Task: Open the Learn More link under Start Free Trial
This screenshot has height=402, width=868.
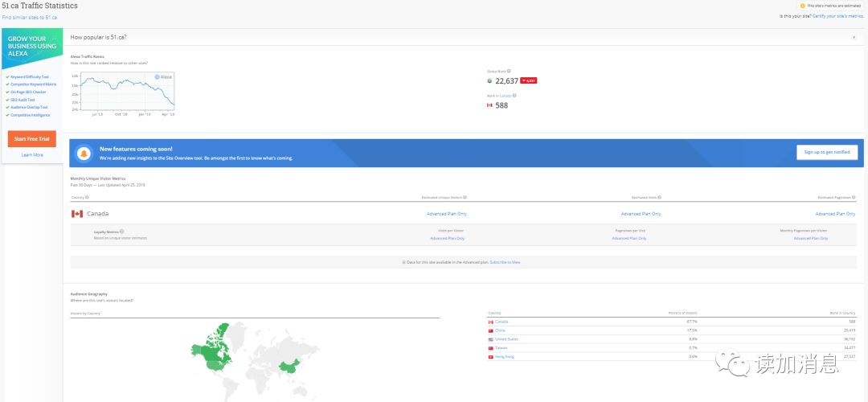Action: pos(32,155)
